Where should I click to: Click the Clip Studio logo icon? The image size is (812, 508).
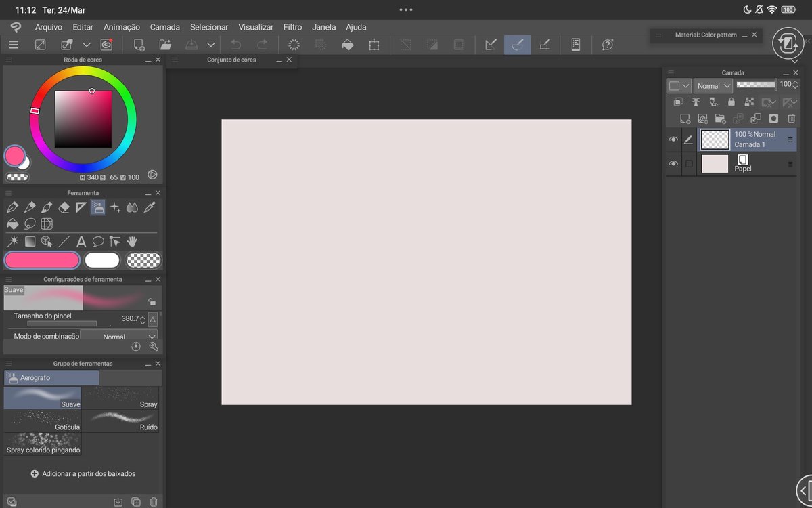(16, 27)
